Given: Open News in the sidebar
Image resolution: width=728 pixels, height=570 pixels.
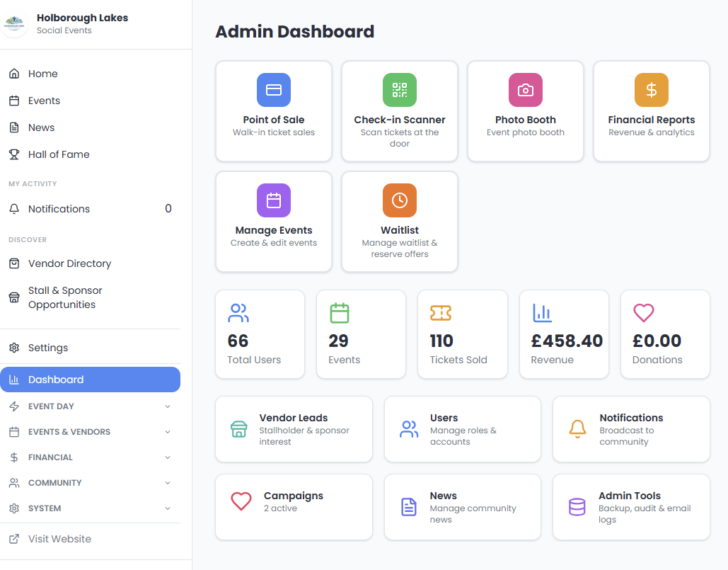Looking at the screenshot, I should [x=90, y=127].
